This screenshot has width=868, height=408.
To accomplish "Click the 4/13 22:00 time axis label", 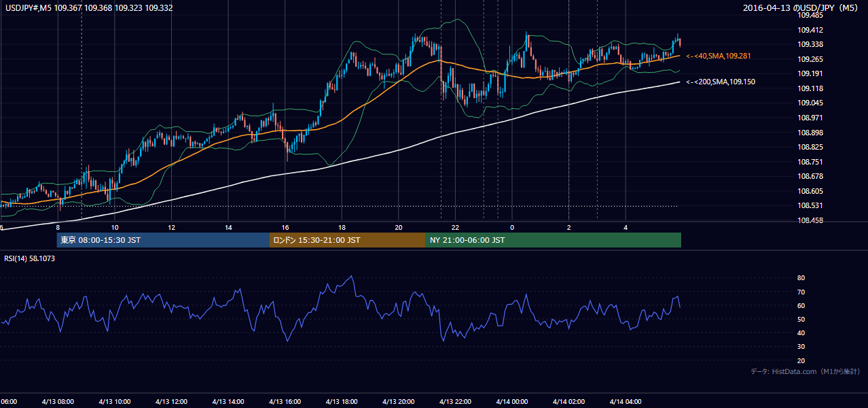I will tap(455, 402).
